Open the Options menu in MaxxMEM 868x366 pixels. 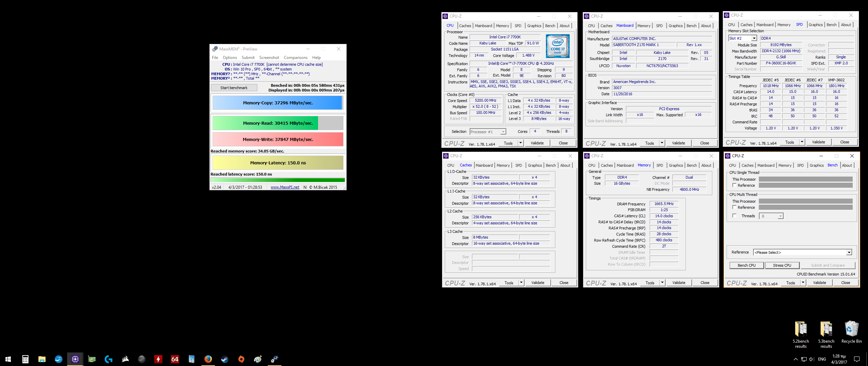(230, 58)
